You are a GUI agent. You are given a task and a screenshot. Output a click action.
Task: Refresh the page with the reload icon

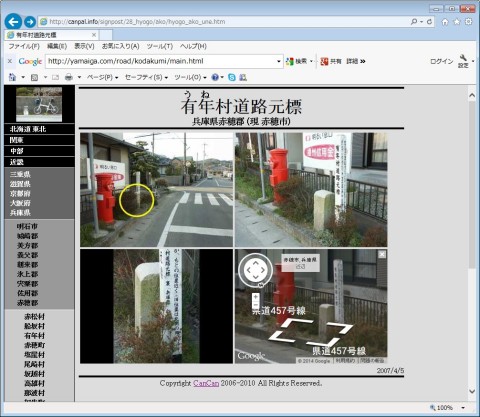tap(429, 22)
